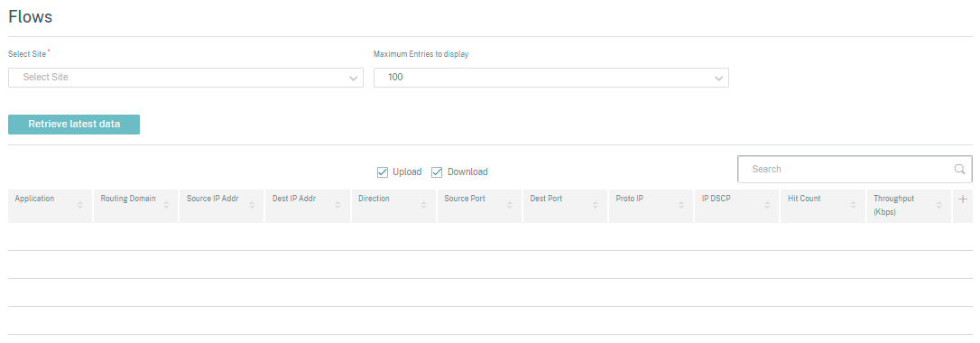Viewport: 980px width, 343px height.
Task: Sort by Source IP Addr column arrows
Action: (x=252, y=205)
